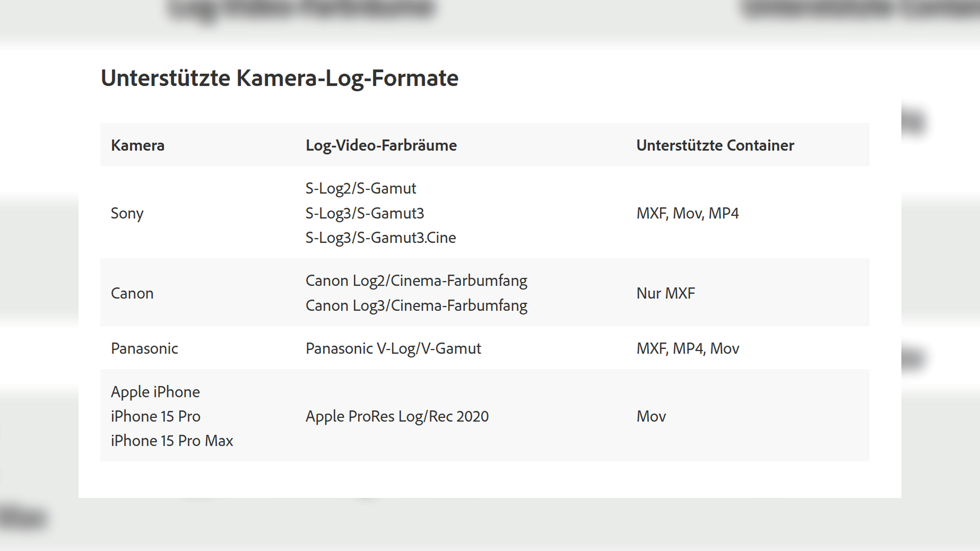This screenshot has width=980, height=551.
Task: Click Apple ProRes Log/Rec 2020 entry
Action: coord(397,416)
